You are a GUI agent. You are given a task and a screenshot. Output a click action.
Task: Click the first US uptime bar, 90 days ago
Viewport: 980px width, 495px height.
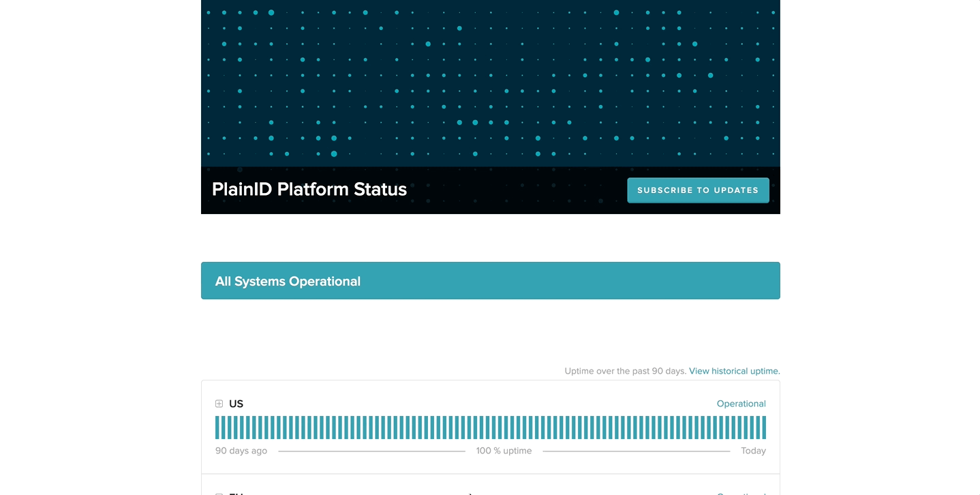217,427
